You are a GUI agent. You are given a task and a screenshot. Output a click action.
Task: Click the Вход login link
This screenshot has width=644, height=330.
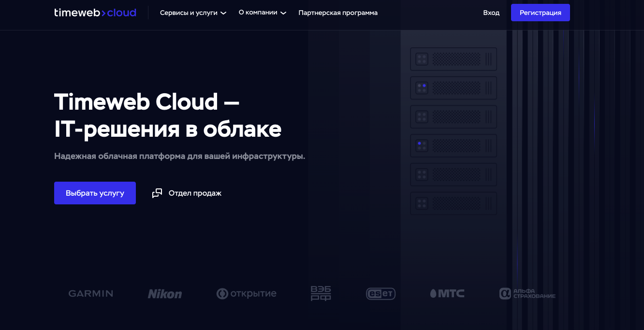[491, 13]
